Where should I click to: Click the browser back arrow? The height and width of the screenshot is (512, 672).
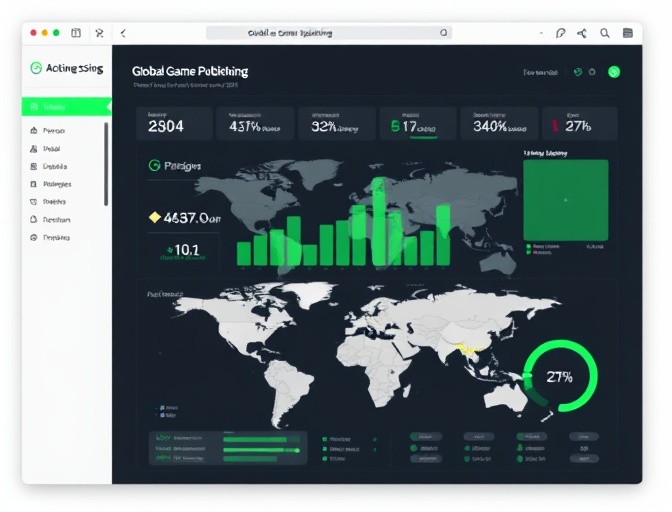pyautogui.click(x=123, y=33)
